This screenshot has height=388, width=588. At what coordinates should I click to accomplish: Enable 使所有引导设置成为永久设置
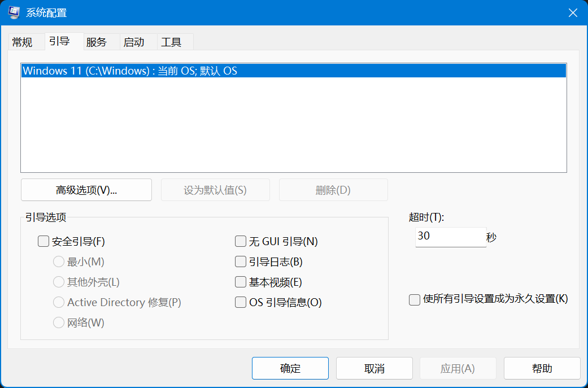[x=414, y=299]
